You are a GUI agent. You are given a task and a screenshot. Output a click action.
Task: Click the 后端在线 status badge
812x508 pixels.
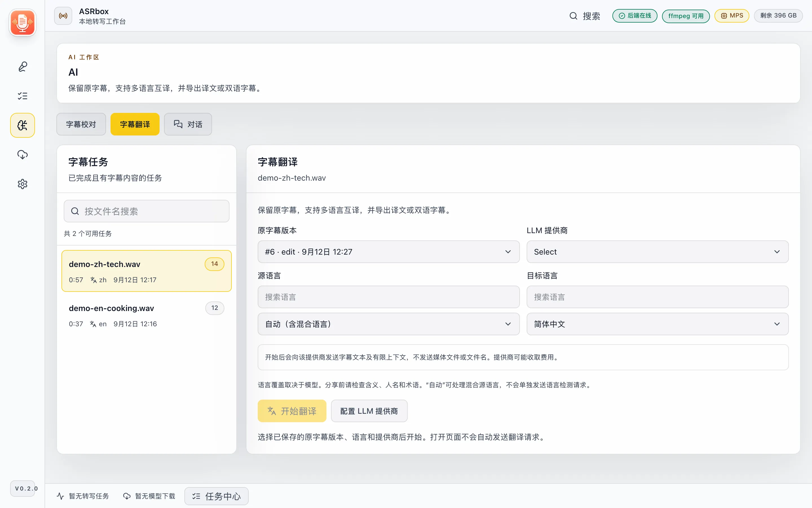(x=634, y=16)
